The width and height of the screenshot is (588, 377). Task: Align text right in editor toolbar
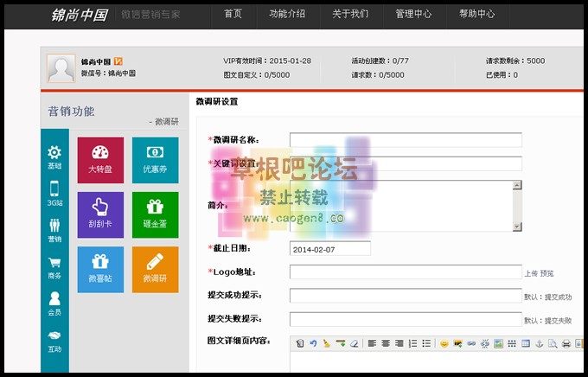tap(399, 343)
